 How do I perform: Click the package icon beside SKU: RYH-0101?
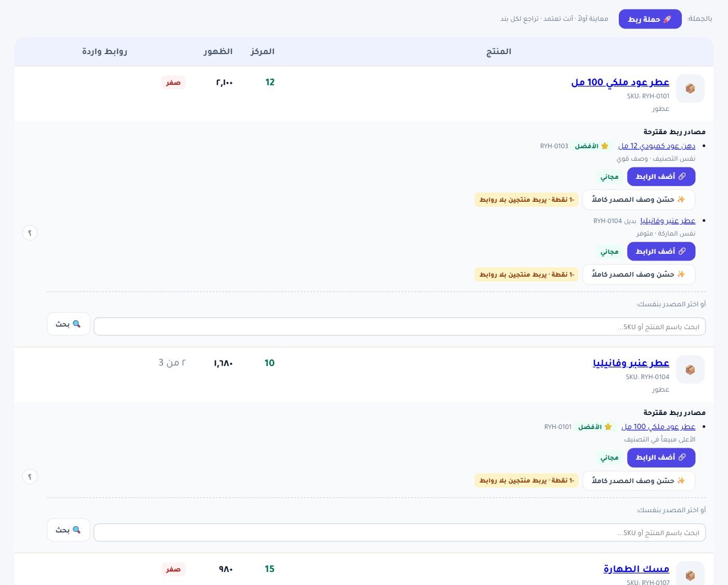tap(690, 88)
